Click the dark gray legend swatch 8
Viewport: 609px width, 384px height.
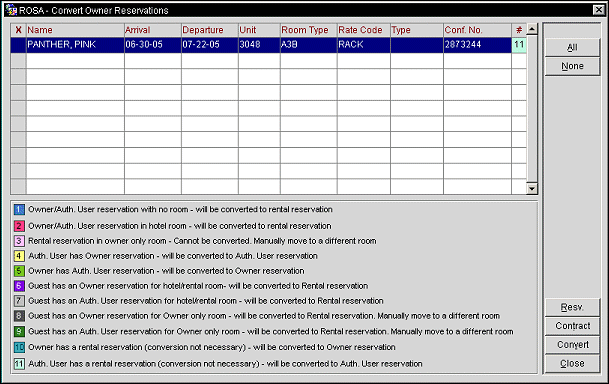[19, 316]
